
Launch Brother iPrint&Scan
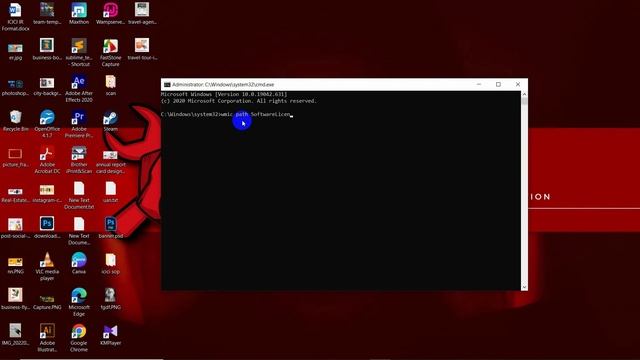79,153
